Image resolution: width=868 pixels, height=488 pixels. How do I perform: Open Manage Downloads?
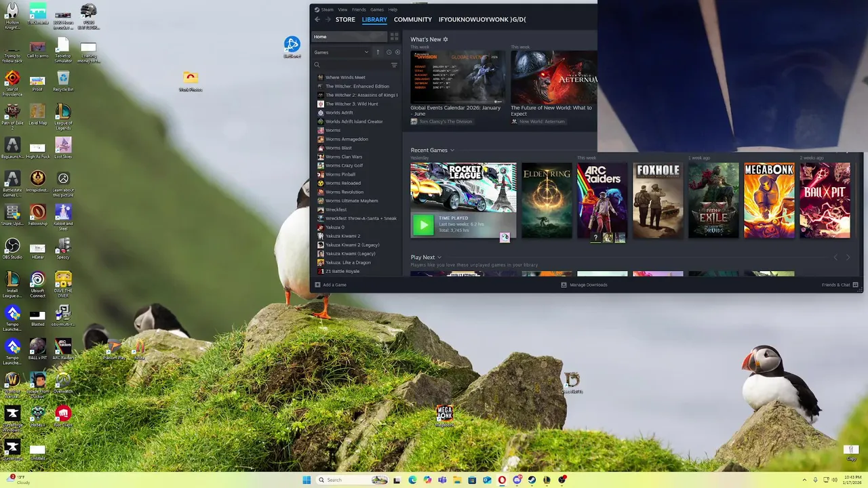point(584,285)
